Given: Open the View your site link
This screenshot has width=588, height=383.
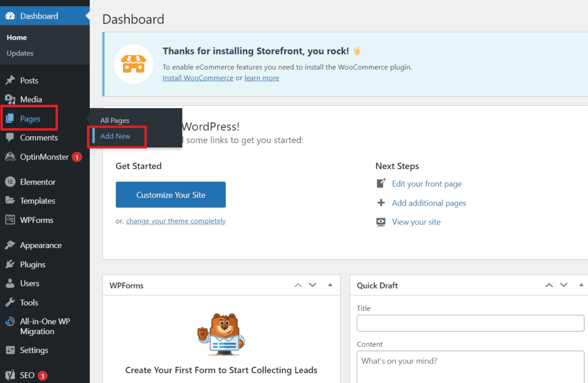Looking at the screenshot, I should (x=416, y=222).
